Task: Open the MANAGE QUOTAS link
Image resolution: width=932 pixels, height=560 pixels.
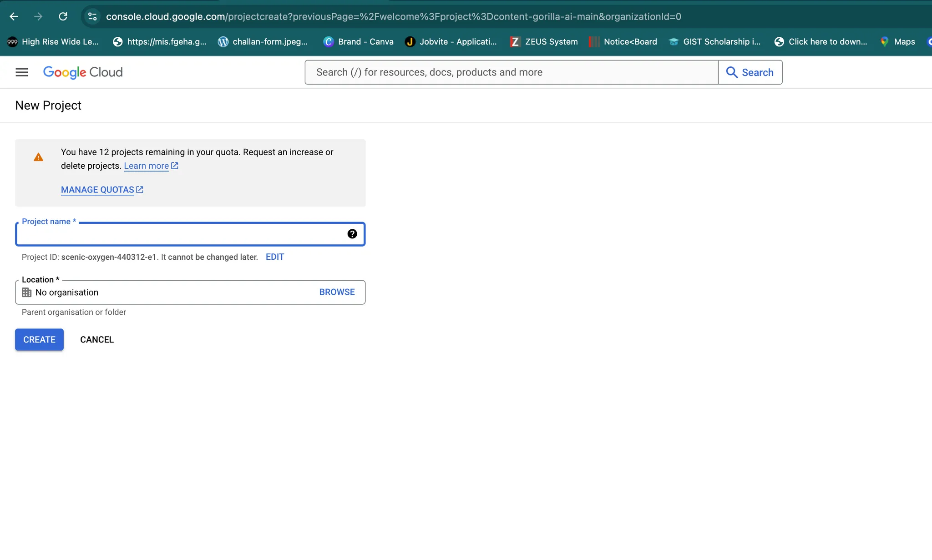Action: (x=98, y=190)
